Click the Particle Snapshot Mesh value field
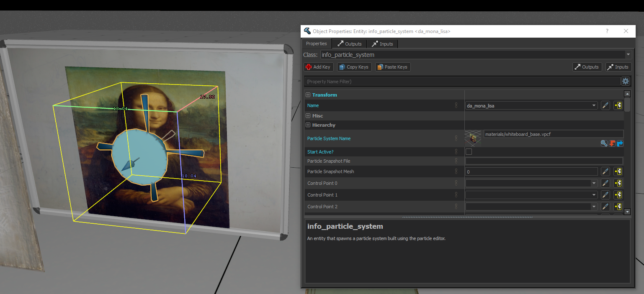Viewport: 644px width, 294px height. click(x=531, y=171)
